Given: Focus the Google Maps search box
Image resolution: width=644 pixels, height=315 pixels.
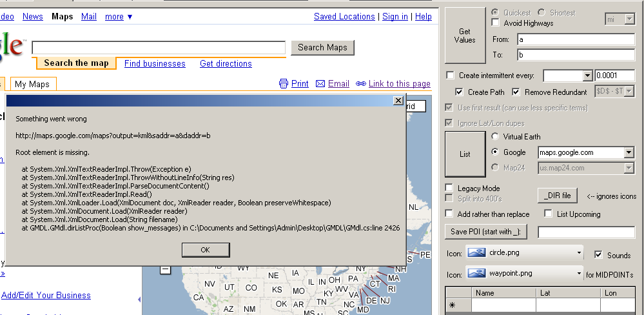Looking at the screenshot, I should pyautogui.click(x=159, y=48).
